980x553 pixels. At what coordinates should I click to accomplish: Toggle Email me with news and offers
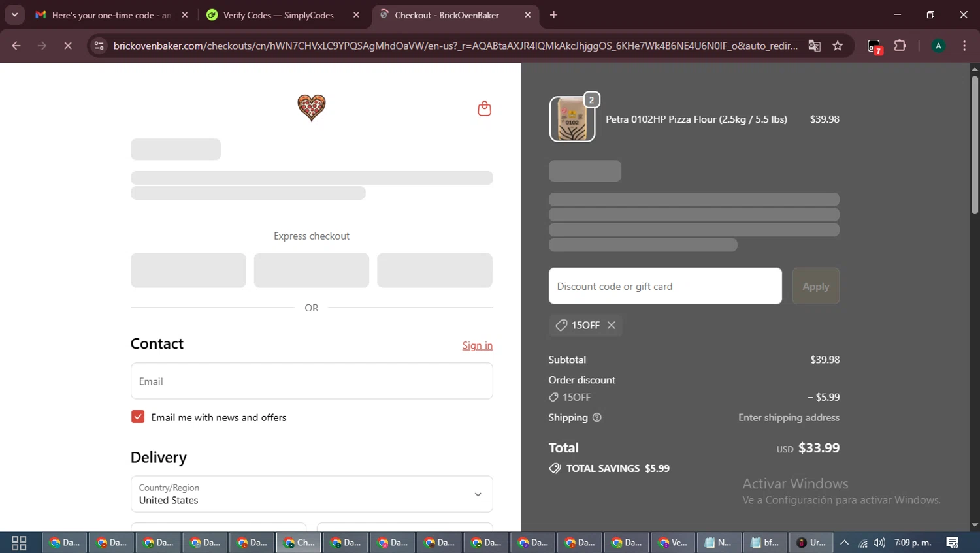click(138, 417)
